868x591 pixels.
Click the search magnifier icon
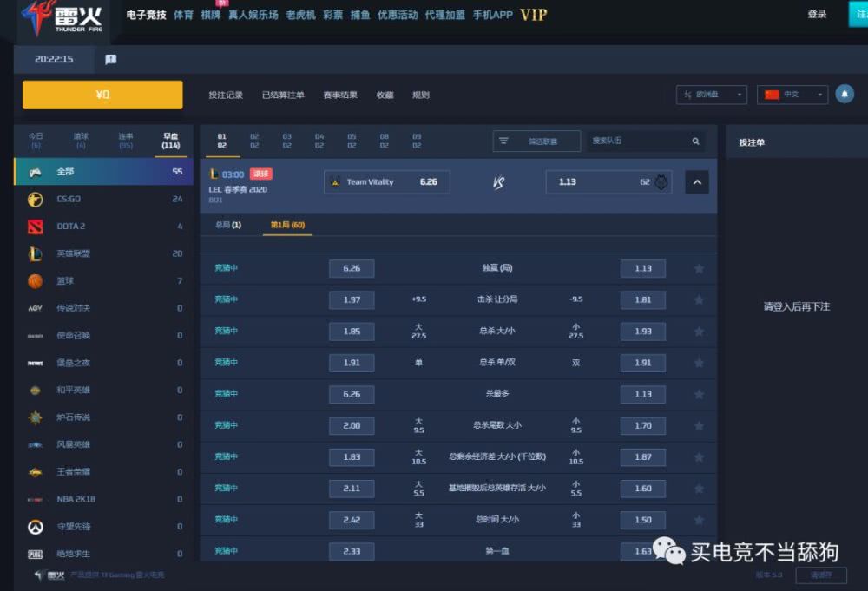click(695, 141)
